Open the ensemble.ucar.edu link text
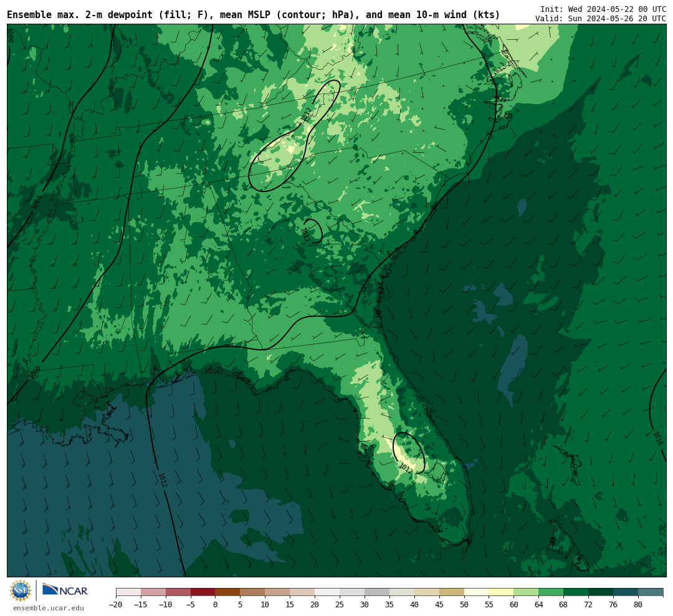This screenshot has height=616, width=673. point(48,608)
